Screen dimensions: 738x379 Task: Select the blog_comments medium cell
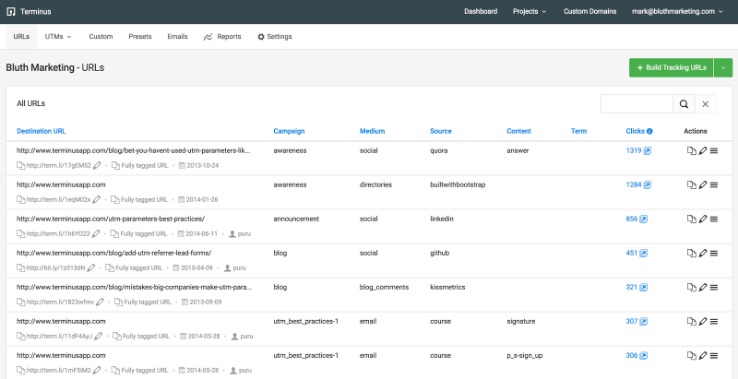click(x=384, y=287)
